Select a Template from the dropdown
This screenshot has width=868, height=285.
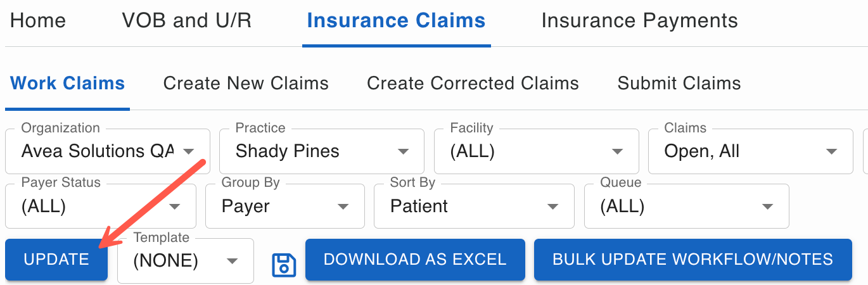pyautogui.click(x=185, y=261)
